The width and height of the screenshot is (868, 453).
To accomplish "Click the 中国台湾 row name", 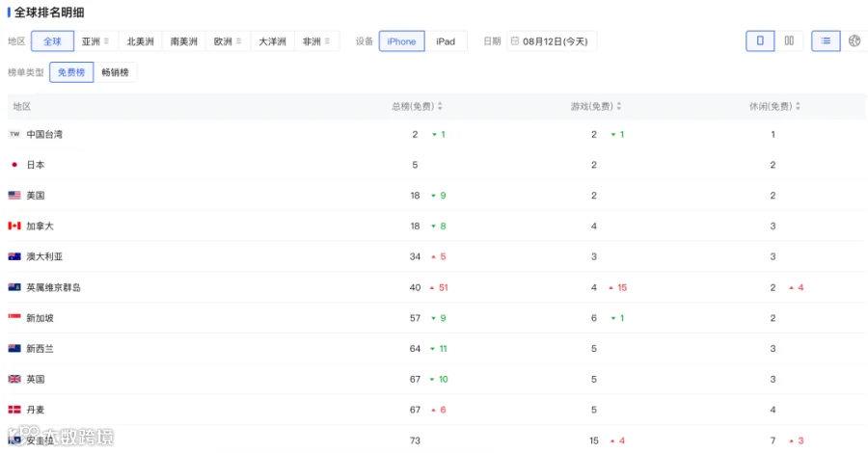I will click(44, 134).
